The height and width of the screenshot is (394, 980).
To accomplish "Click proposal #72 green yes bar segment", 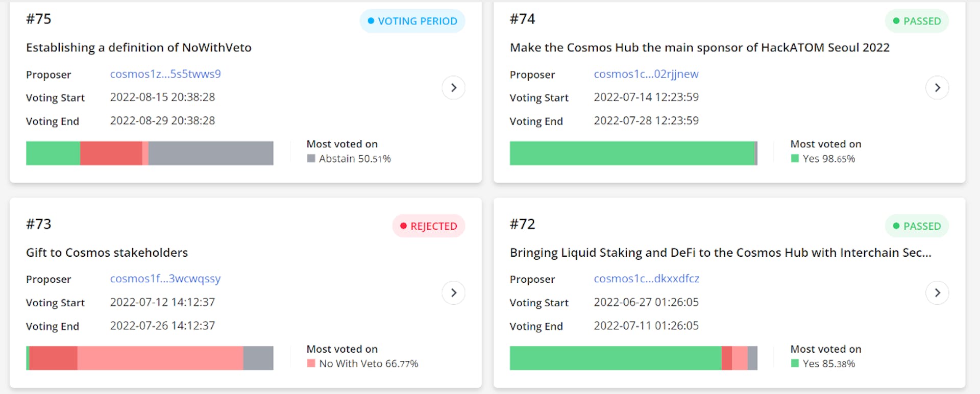I will [x=615, y=358].
